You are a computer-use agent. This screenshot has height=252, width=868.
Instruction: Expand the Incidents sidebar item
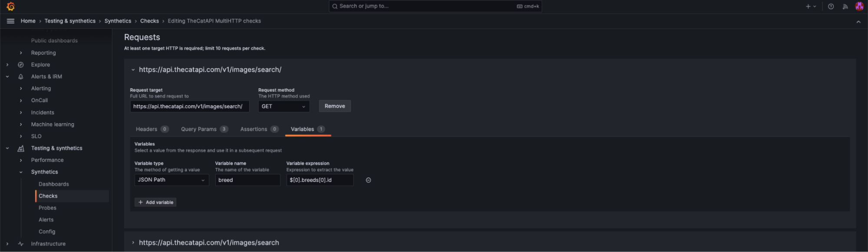coord(21,113)
